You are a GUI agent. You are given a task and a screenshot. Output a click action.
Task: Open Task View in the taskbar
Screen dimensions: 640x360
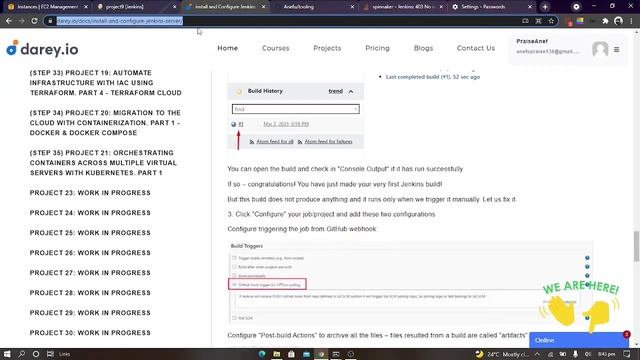click(x=50, y=354)
